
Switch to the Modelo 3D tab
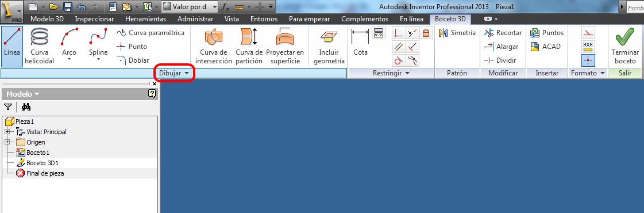(x=47, y=19)
